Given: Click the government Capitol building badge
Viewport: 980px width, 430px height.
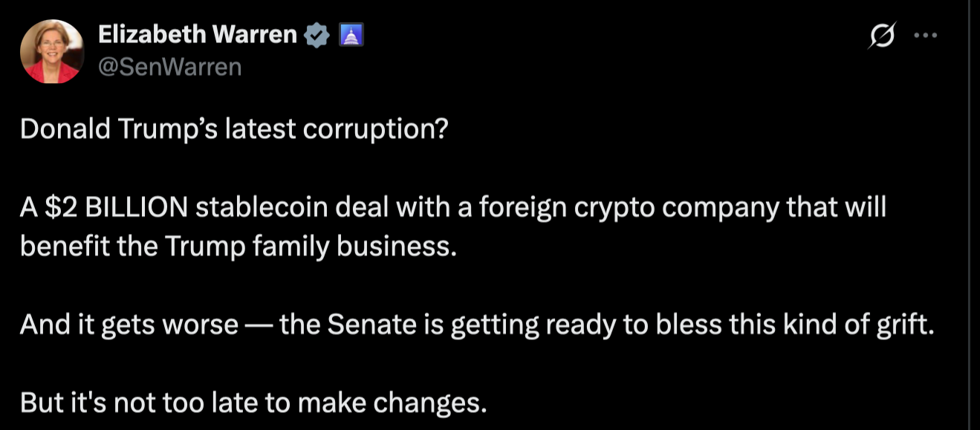Looking at the screenshot, I should click(x=351, y=35).
